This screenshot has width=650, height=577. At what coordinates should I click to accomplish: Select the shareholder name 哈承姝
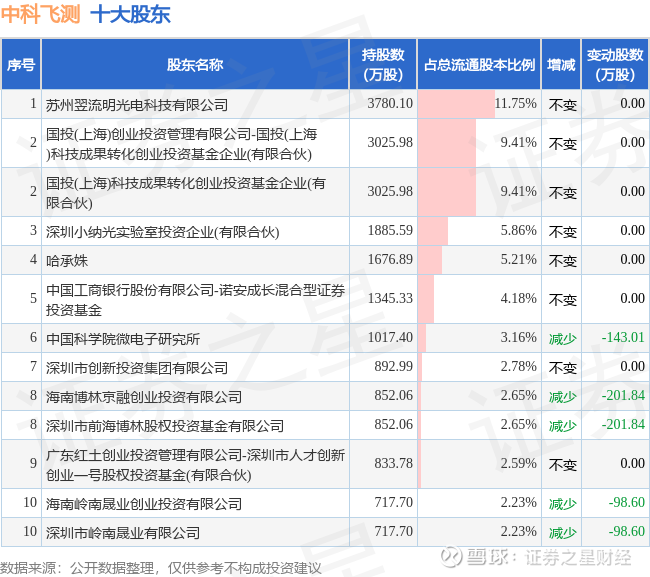pos(67,261)
